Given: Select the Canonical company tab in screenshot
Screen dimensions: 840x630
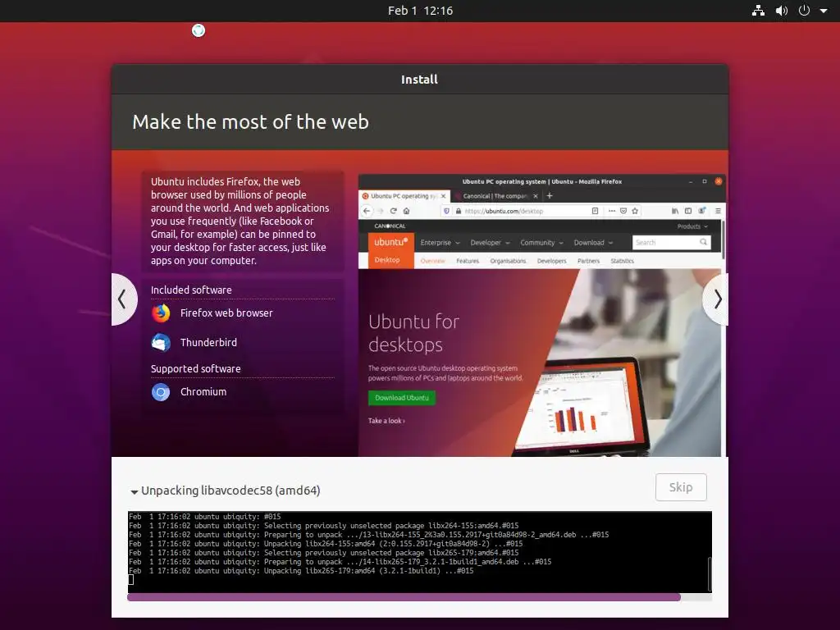Looking at the screenshot, I should click(495, 196).
